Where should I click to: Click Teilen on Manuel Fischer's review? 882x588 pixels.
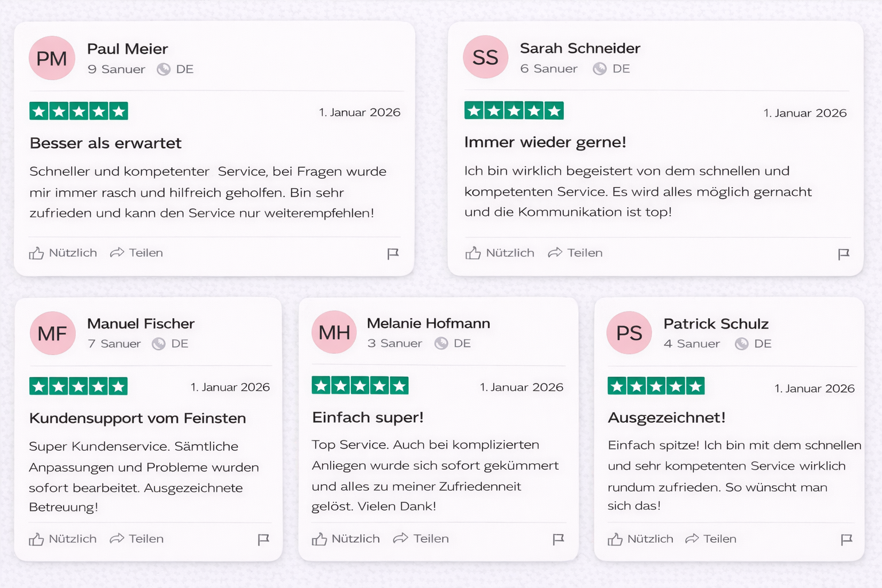click(x=137, y=539)
